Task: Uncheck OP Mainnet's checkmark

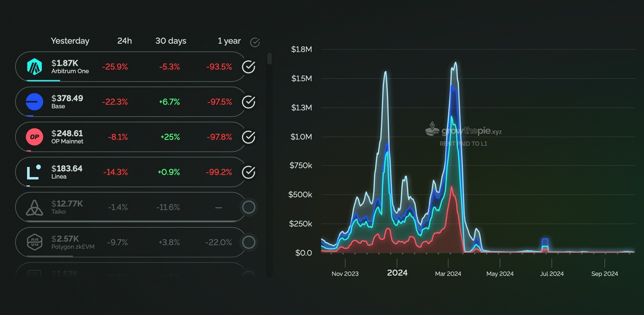Action: [x=248, y=137]
